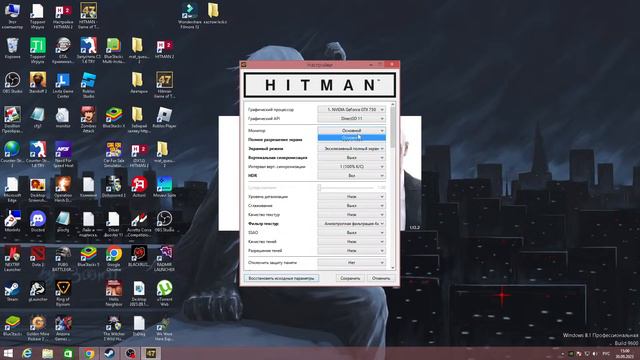Collapse the Монитор dropdown box
Image resolution: width=640 pixels, height=360 pixels.
(x=351, y=131)
